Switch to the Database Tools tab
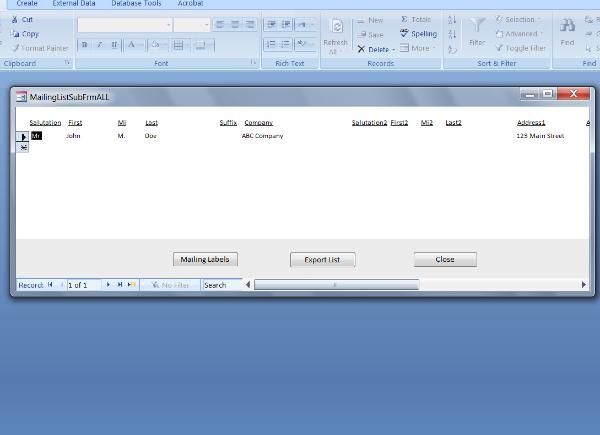The image size is (600, 435). [x=136, y=4]
